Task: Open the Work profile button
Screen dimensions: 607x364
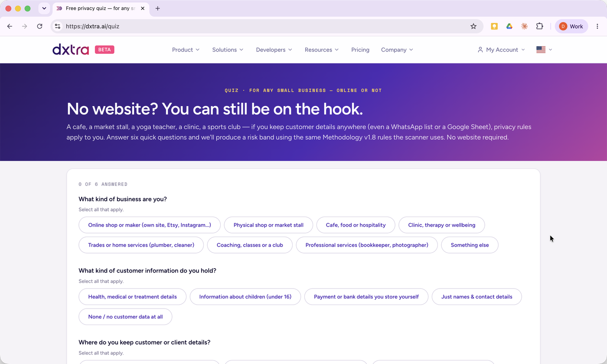Action: point(571,26)
